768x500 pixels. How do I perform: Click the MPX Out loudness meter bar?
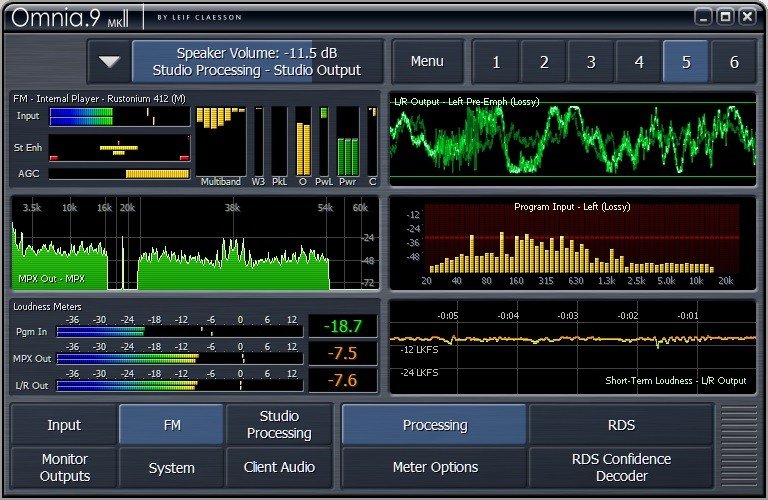[180, 359]
